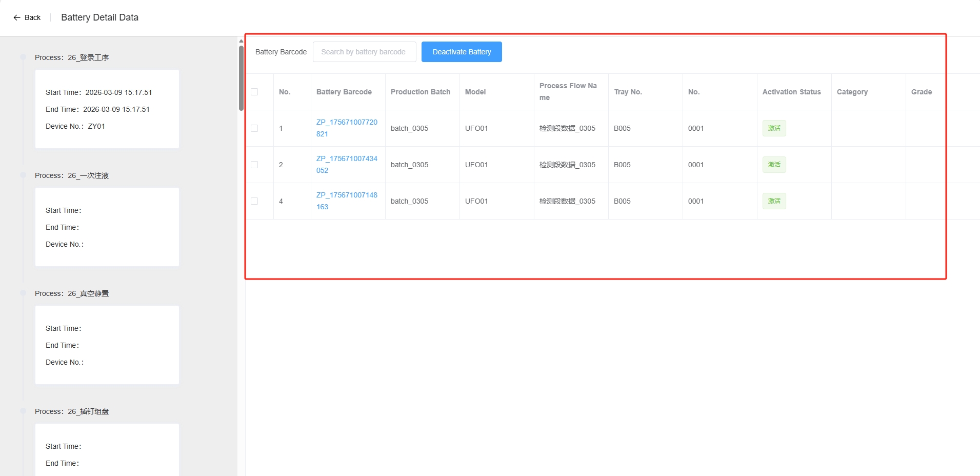This screenshot has height=476, width=980.
Task: Click B005 tray cell in row 4
Action: point(622,201)
